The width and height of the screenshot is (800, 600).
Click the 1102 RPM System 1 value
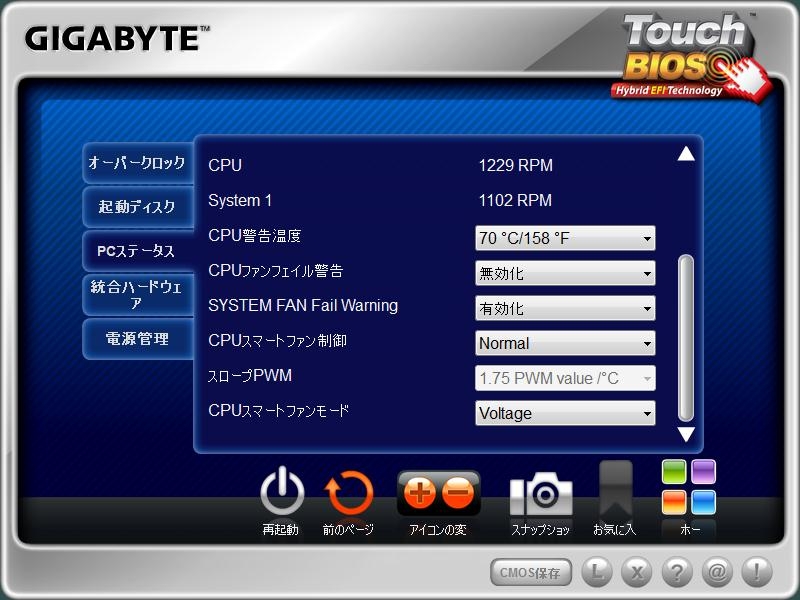[x=515, y=200]
